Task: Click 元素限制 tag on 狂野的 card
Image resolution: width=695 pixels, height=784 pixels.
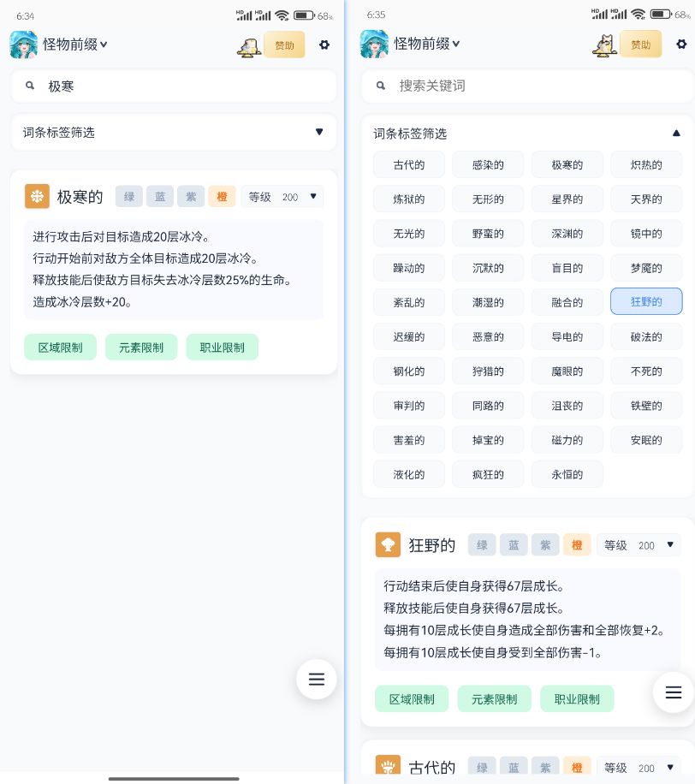Action: pyautogui.click(x=495, y=699)
